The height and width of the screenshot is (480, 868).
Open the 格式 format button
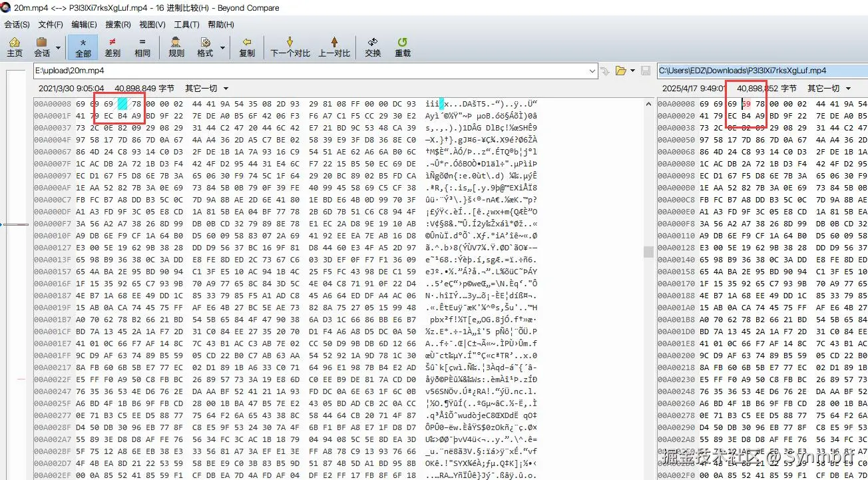point(204,47)
